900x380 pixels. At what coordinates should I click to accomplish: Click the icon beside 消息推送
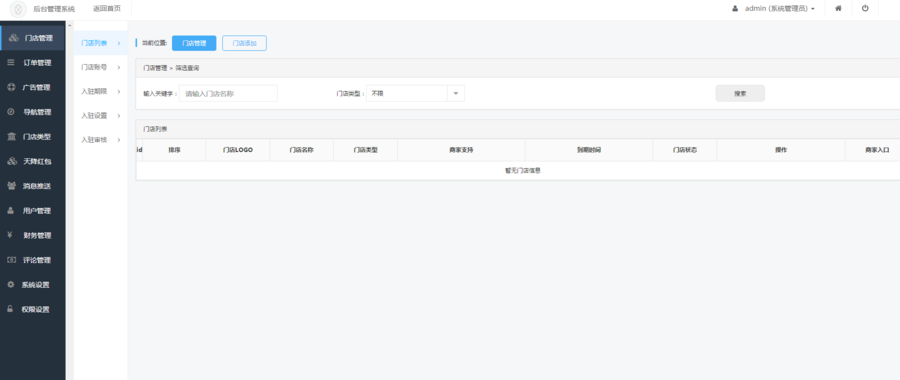11,186
